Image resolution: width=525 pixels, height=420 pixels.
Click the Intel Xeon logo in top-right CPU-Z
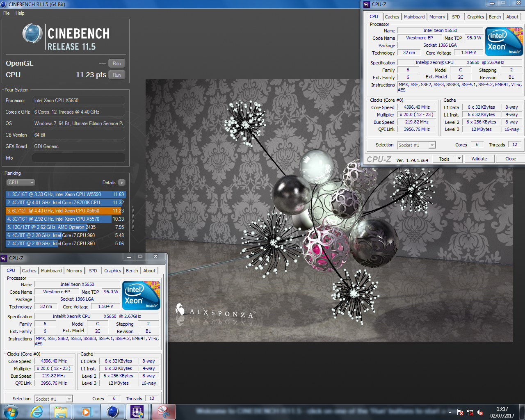[x=504, y=41]
